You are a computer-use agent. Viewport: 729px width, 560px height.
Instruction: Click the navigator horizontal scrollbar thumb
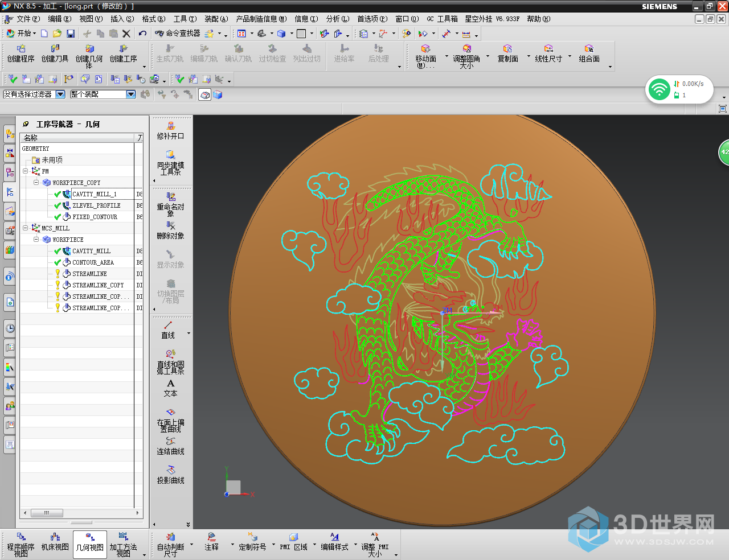47,513
